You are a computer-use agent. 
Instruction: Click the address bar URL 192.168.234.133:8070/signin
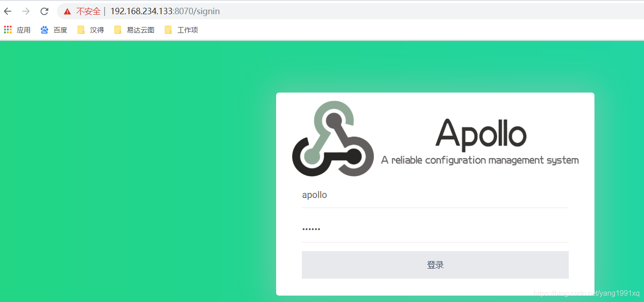(165, 11)
